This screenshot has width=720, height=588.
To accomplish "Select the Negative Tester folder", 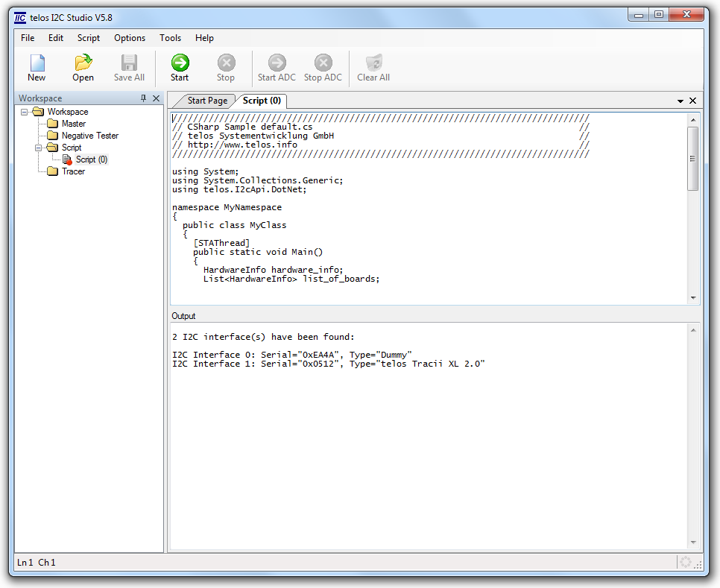I will pos(89,136).
